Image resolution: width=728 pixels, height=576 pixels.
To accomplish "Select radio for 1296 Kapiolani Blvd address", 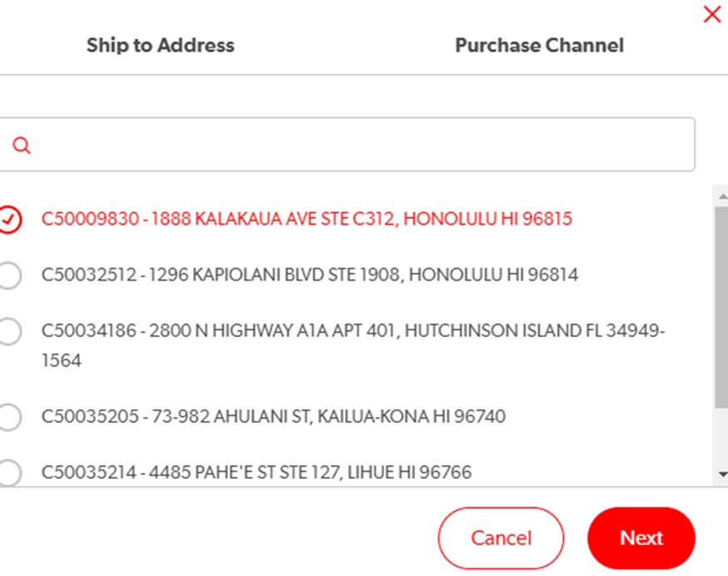I will pos(9,276).
